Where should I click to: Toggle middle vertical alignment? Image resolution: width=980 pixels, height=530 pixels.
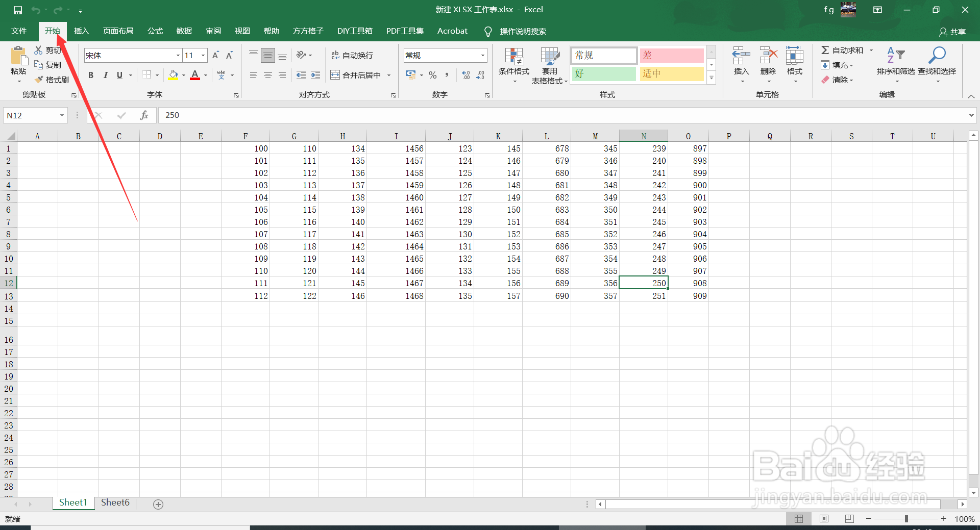coord(267,55)
